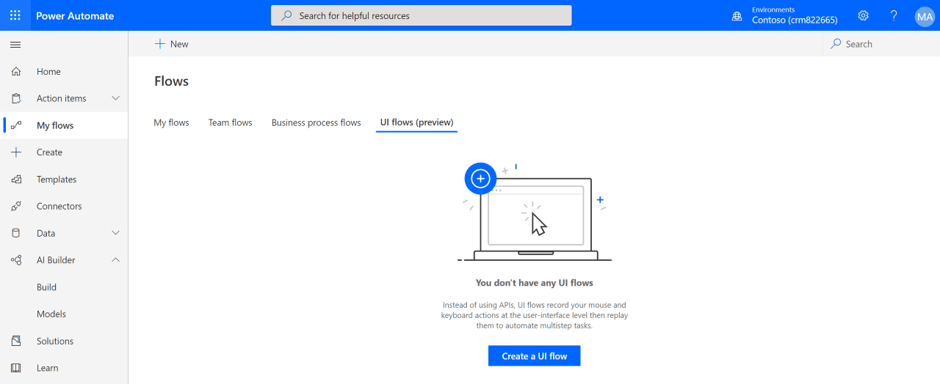Click the Templates icon
Viewport: 940px width, 384px height.
click(x=16, y=179)
